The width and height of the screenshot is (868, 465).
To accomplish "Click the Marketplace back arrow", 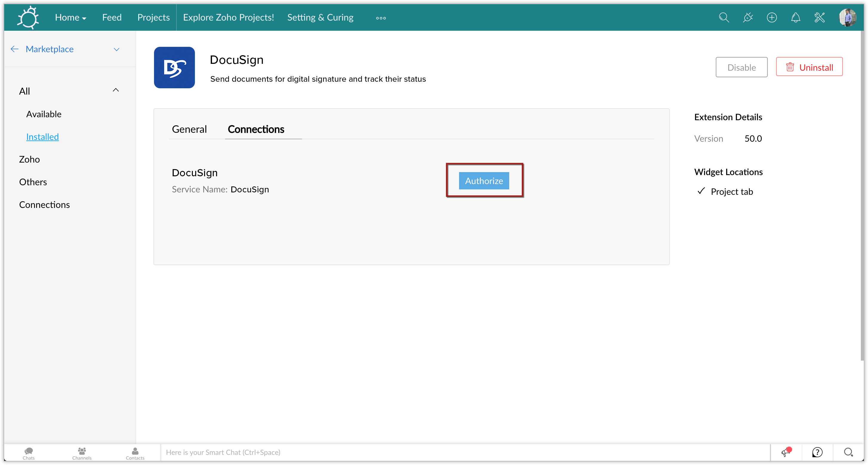I will pyautogui.click(x=15, y=49).
